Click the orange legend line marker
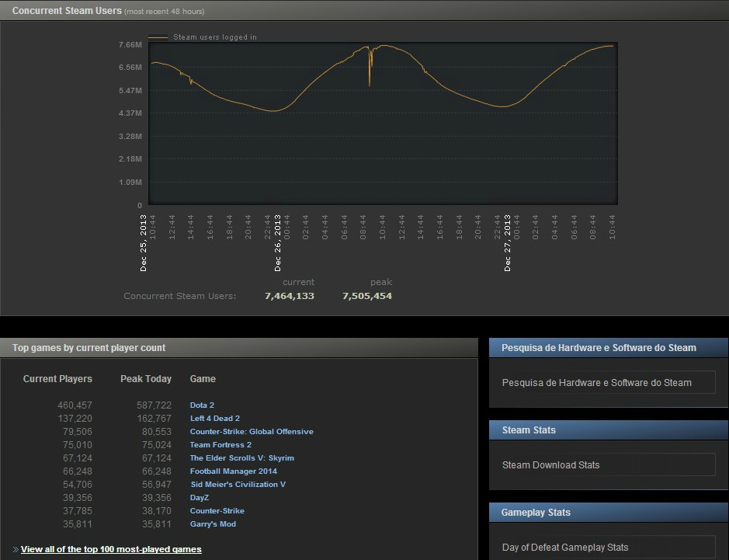This screenshot has width=729, height=560. tap(161, 37)
